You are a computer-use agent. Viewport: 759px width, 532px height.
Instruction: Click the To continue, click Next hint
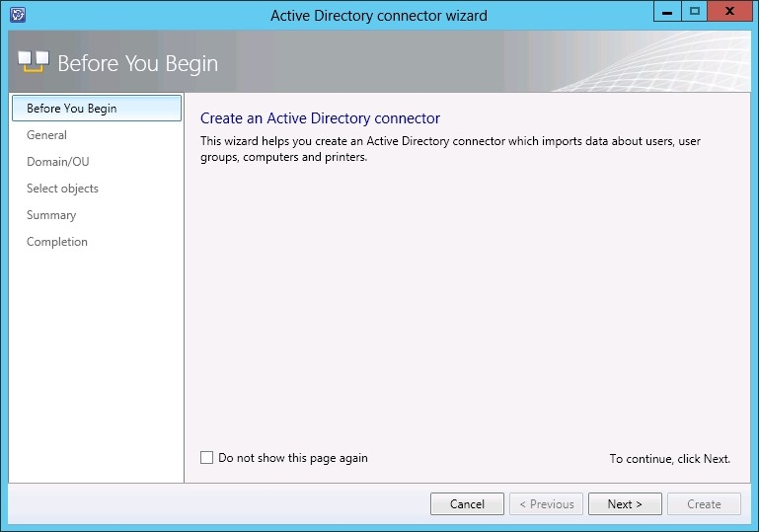[x=669, y=458]
